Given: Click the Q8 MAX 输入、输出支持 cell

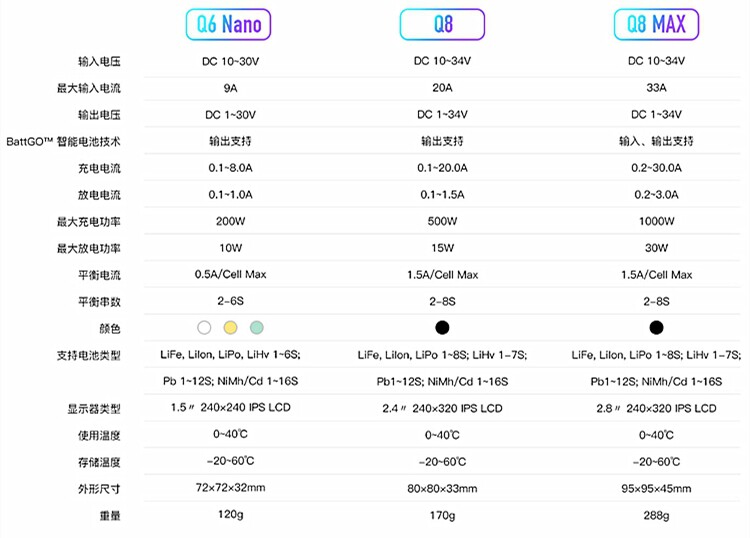Looking at the screenshot, I should pos(656,141).
